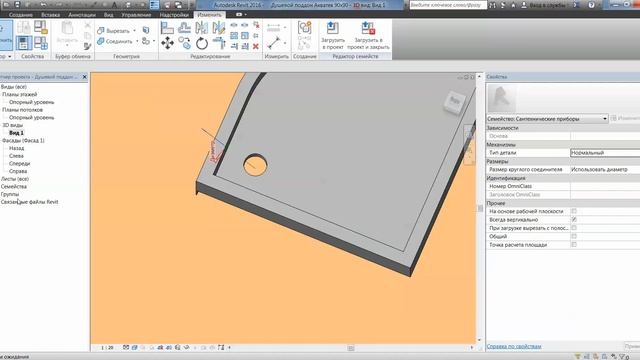Open the 'Семейство: Сантехнические приборы' selector dropdown
Viewport: 640px width, 360px height.
(x=547, y=119)
